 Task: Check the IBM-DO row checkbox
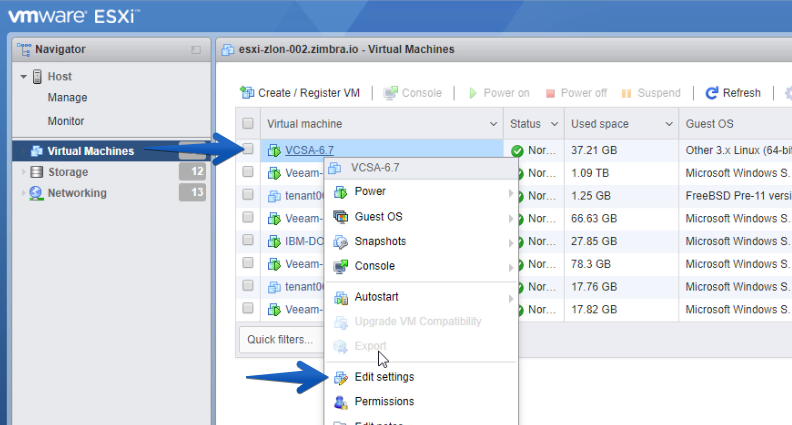pos(248,240)
